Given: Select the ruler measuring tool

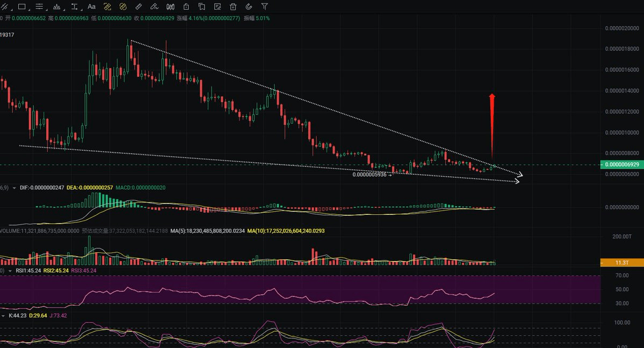Looking at the screenshot, I should coord(139,6).
